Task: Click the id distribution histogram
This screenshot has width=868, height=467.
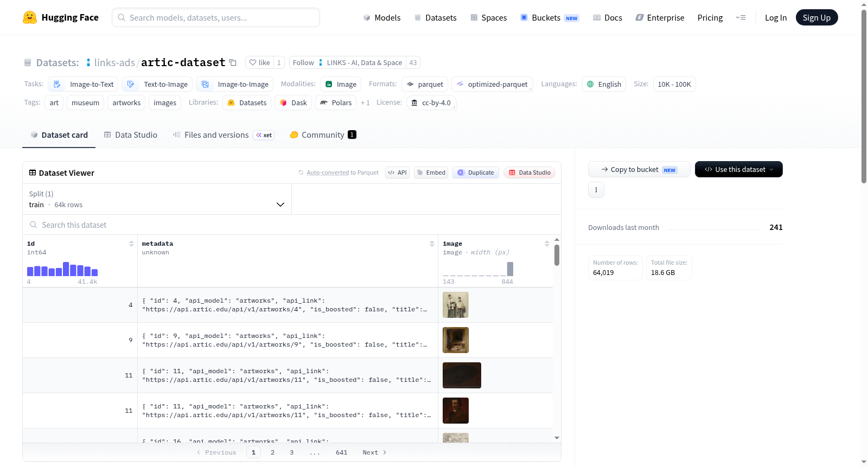Action: (x=62, y=269)
